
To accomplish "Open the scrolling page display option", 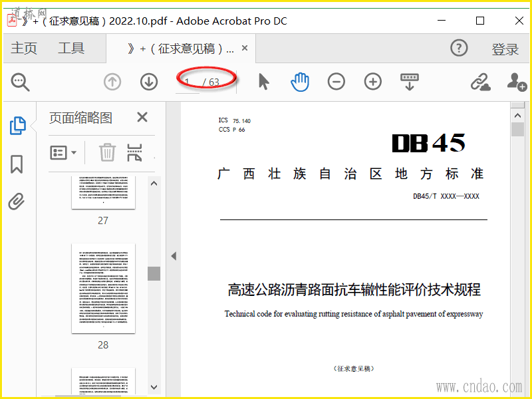I will click(x=410, y=82).
